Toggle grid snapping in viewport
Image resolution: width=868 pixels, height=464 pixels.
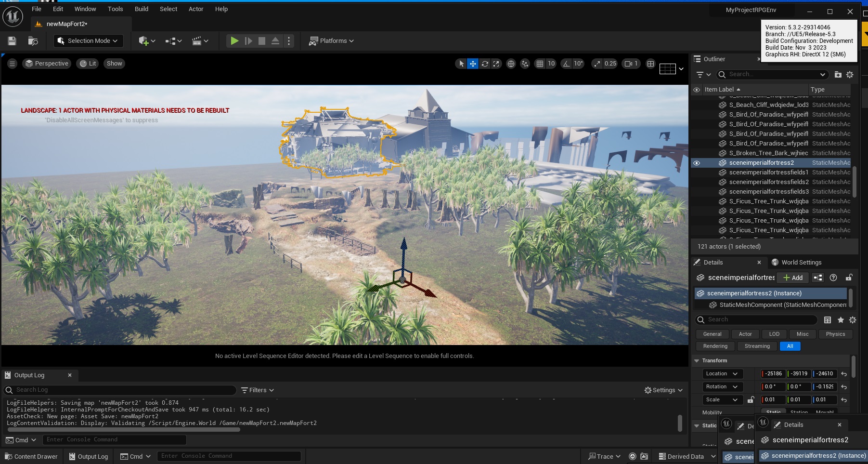coord(540,64)
